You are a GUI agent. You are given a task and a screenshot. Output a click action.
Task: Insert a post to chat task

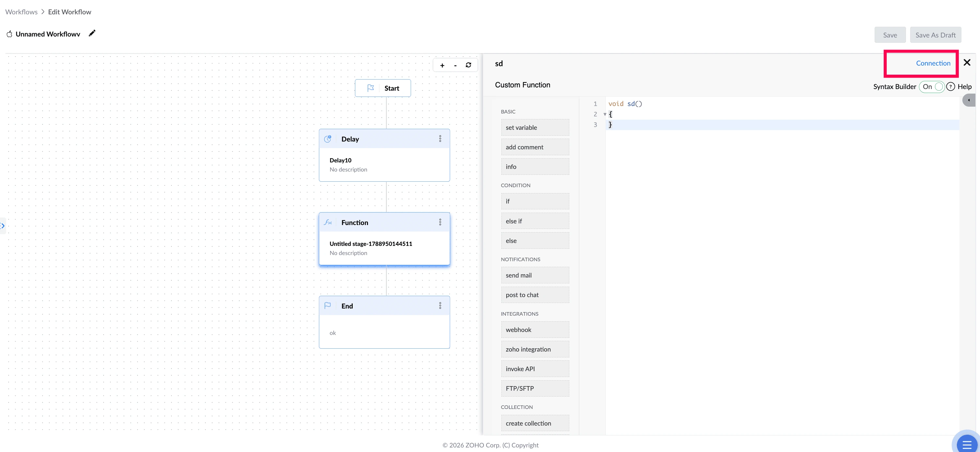[x=535, y=294]
